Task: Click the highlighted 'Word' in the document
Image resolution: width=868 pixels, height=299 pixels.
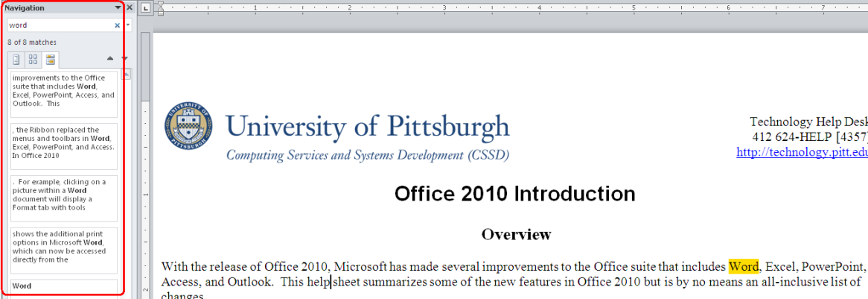Action: tap(744, 266)
